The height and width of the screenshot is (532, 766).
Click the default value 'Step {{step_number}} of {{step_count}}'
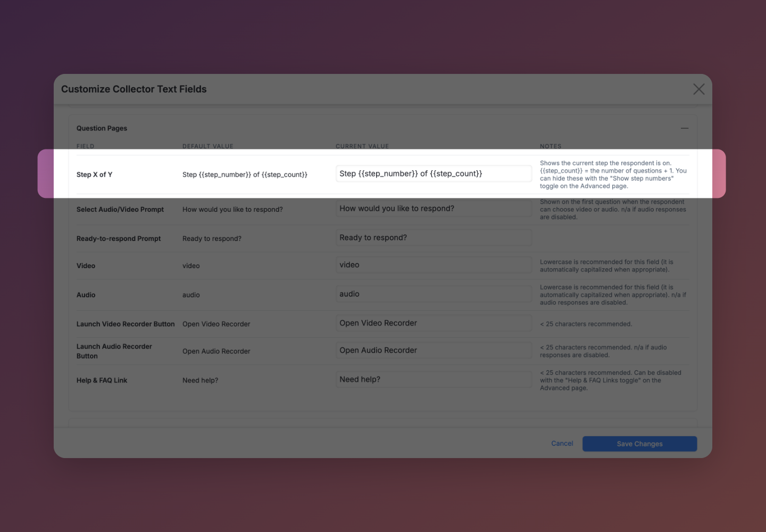pos(245,174)
